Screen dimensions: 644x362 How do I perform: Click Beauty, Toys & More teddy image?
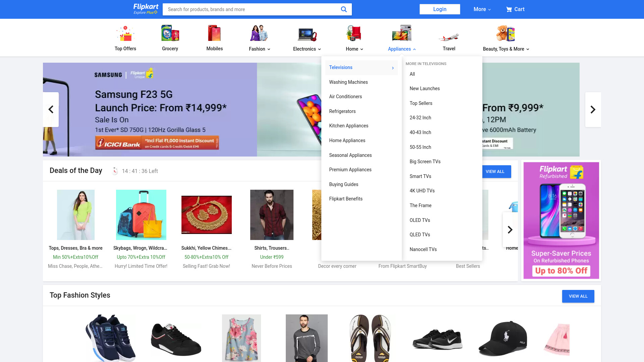tap(506, 33)
